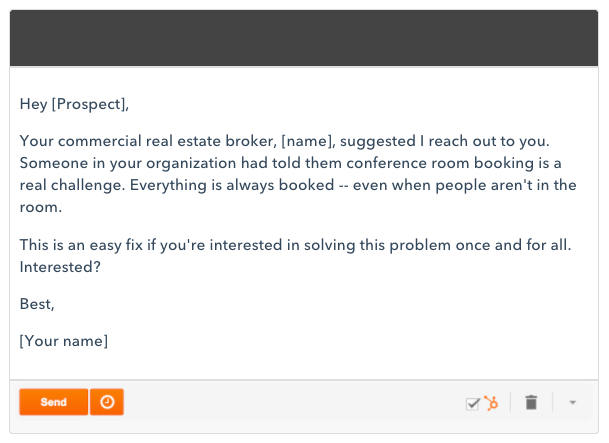Viewport: 609px width, 443px height.
Task: Click the [name] placeholder in first paragraph
Action: point(307,141)
